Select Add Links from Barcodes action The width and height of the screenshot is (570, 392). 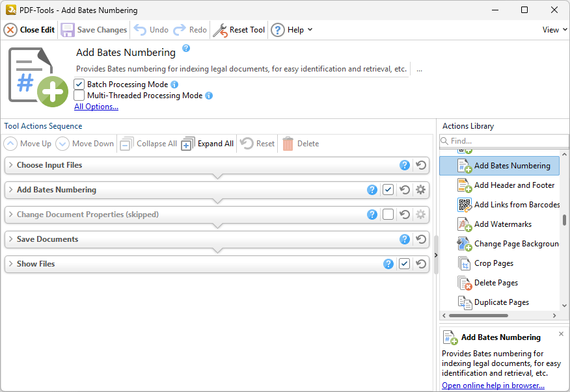[517, 205]
